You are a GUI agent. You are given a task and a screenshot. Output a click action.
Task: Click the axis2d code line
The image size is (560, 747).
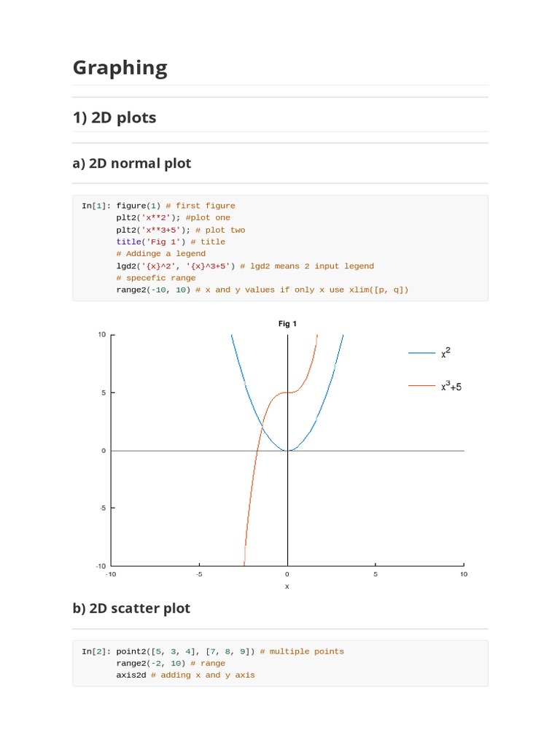coord(185,676)
